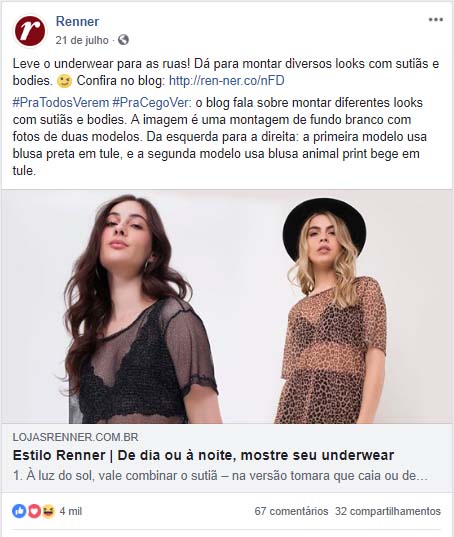Open the 21 de julho timestamp

click(x=82, y=40)
